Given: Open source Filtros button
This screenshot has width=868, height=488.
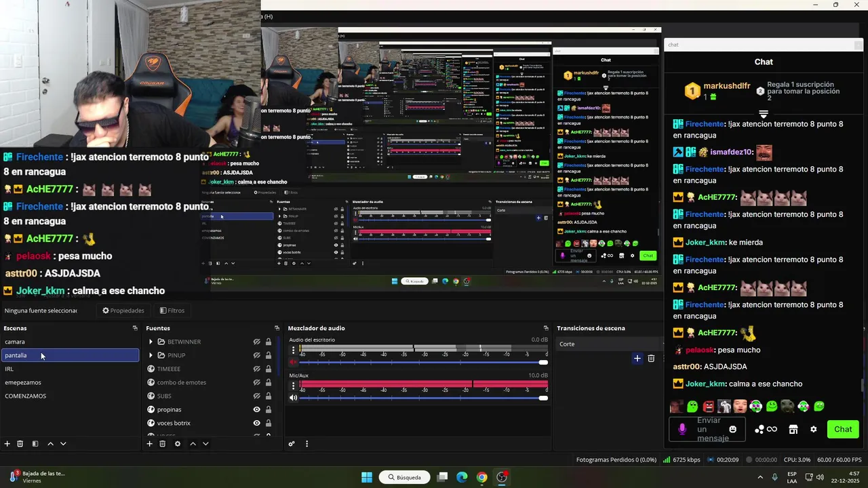Looking at the screenshot, I should click(172, 310).
